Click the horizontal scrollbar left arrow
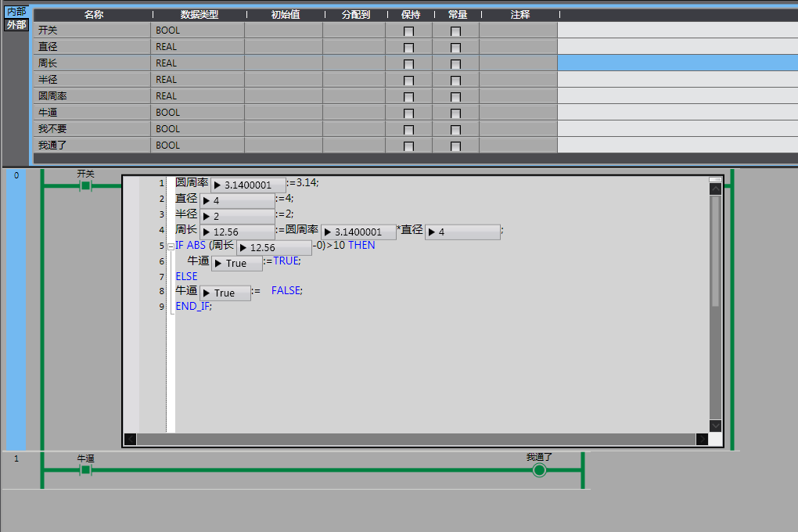 (130, 439)
